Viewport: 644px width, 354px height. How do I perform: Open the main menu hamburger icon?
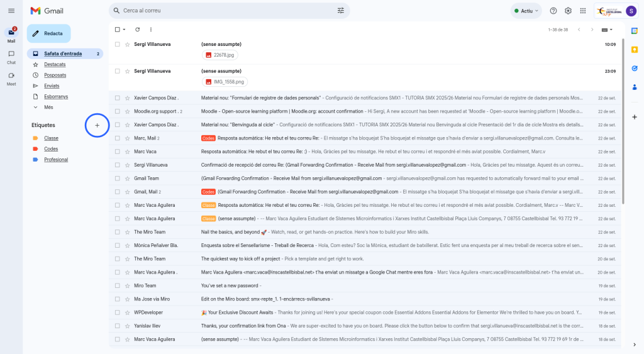tap(11, 11)
